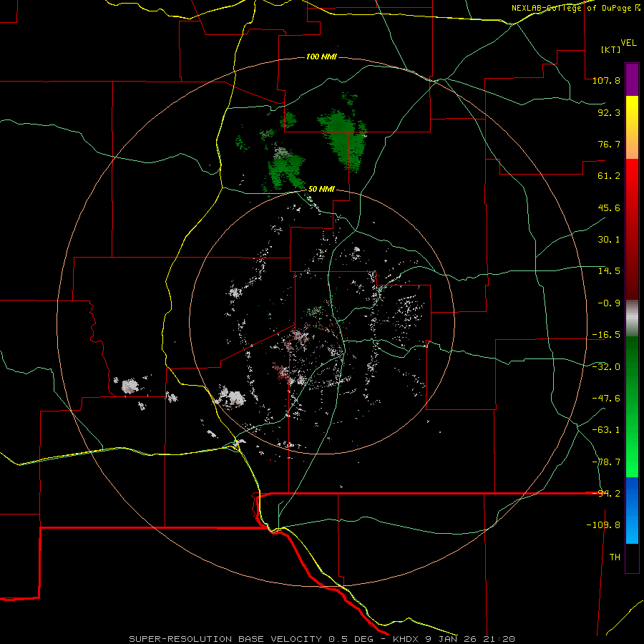644x644 pixels.
Task: Pick the gray segment of the velocity scale
Action: (x=632, y=318)
